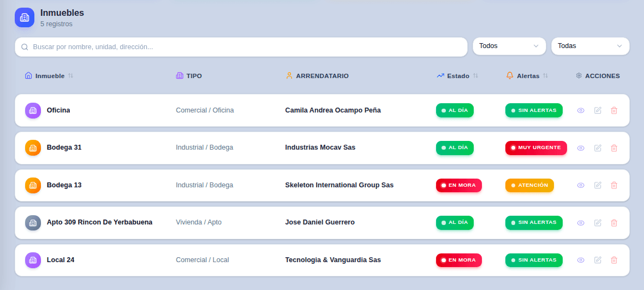This screenshot has height=290, width=644.
Task: Click the orange icon beside Bodega 31
Action: 33,147
